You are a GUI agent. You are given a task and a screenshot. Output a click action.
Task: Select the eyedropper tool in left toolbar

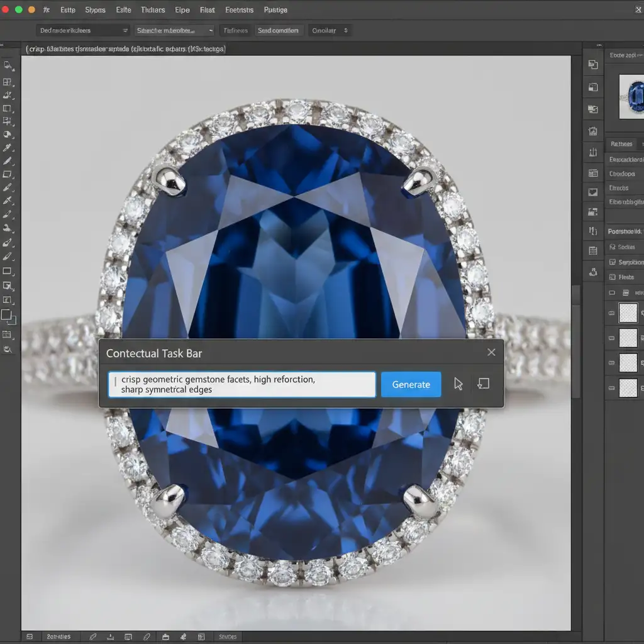point(8,148)
